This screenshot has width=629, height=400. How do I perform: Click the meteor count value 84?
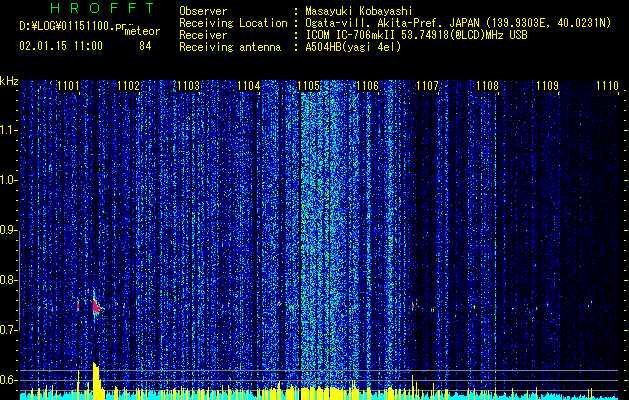point(145,46)
